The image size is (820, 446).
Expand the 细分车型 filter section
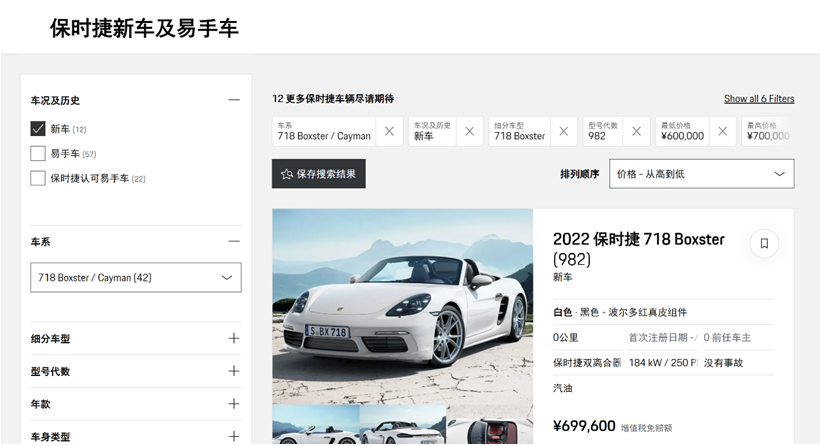234,338
